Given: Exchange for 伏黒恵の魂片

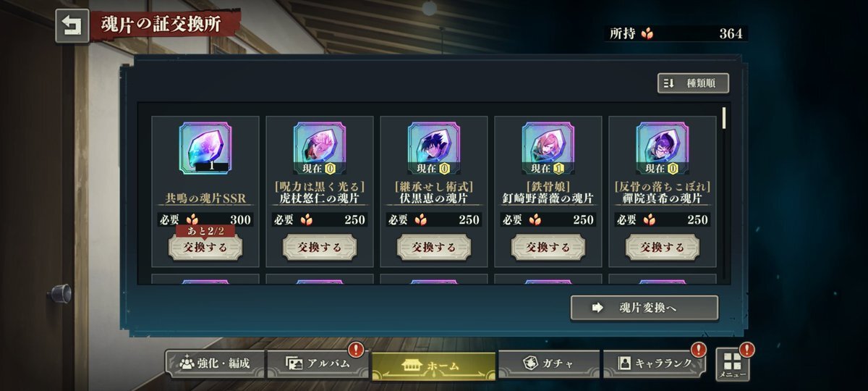Looking at the screenshot, I should [434, 247].
